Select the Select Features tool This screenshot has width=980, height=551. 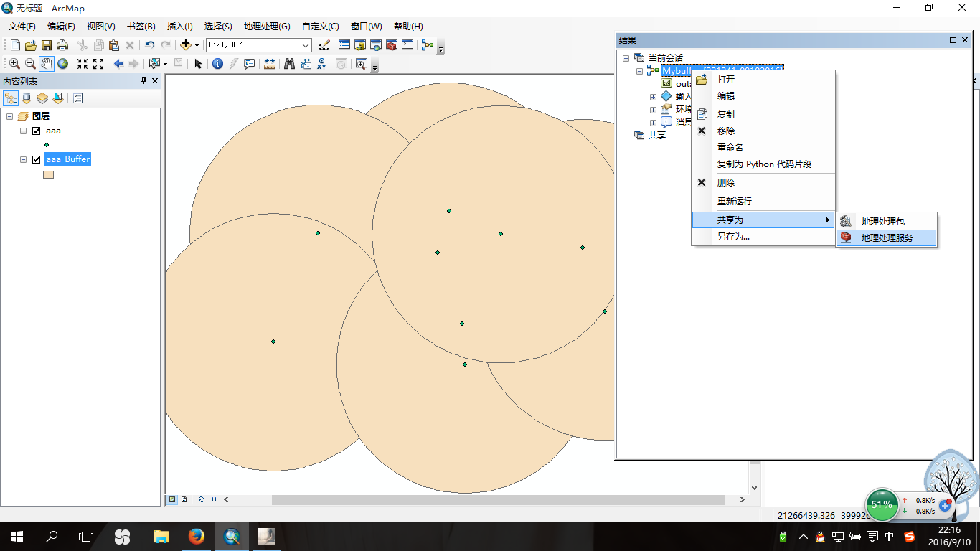point(154,64)
